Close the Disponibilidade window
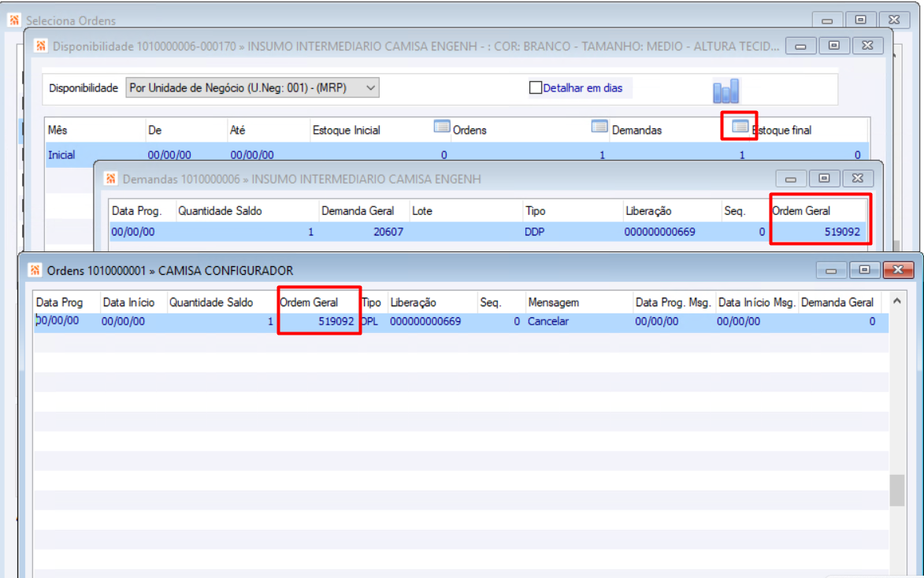The height and width of the screenshot is (578, 924). [x=867, y=46]
